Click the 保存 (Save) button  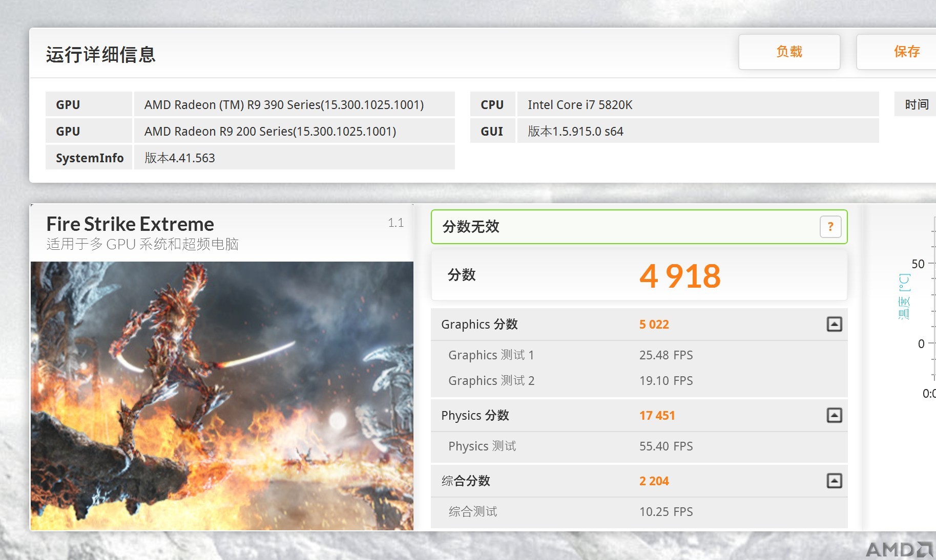(897, 52)
